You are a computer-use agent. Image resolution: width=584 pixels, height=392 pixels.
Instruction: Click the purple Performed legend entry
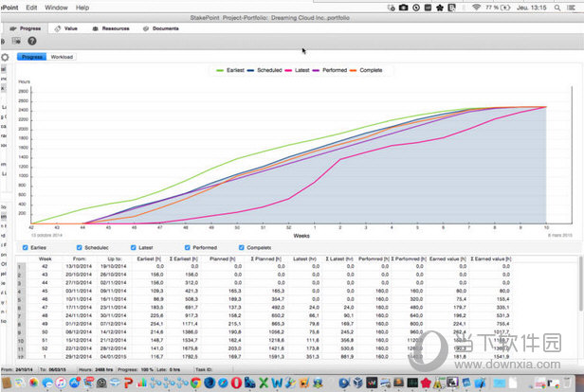(330, 70)
